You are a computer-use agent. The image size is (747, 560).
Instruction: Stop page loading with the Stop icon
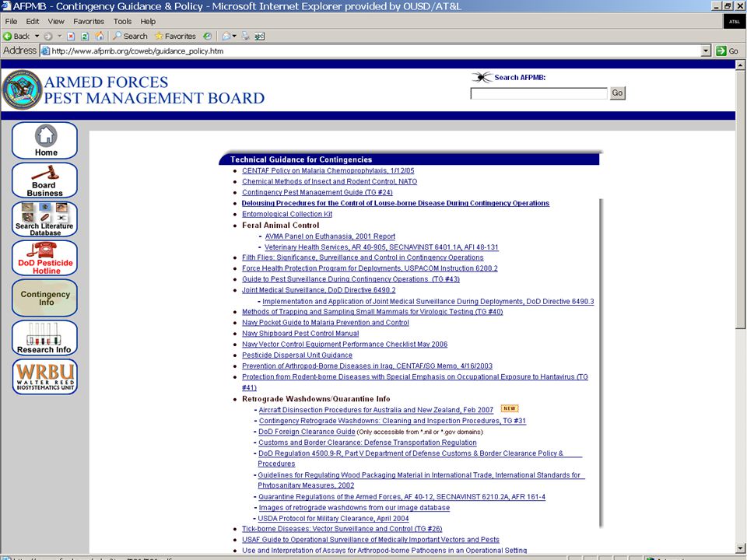click(71, 37)
